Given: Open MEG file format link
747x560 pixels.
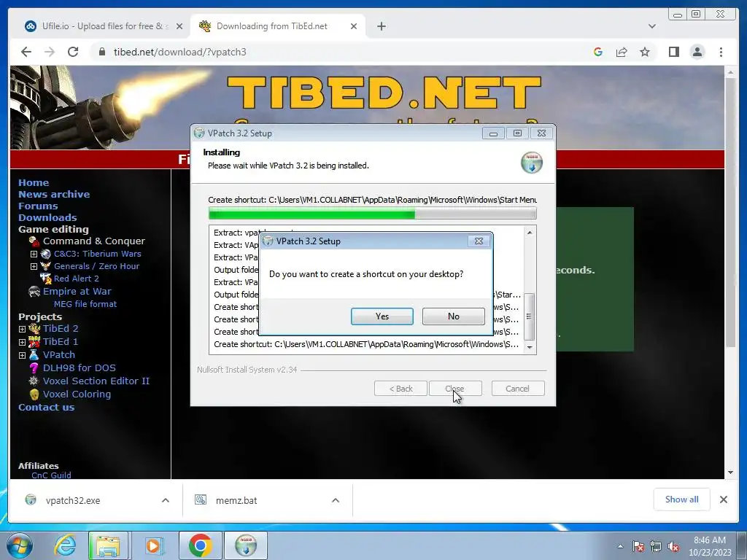Looking at the screenshot, I should click(x=85, y=304).
